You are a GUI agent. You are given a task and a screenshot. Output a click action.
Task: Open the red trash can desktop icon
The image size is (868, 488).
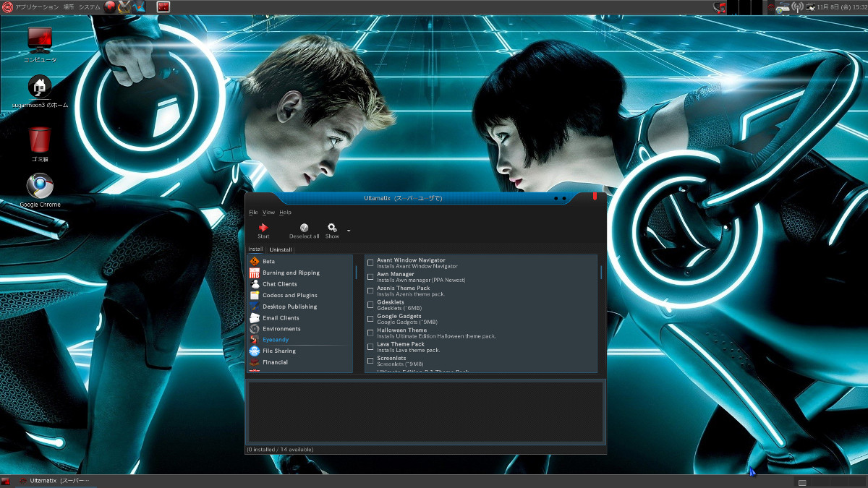(40, 140)
